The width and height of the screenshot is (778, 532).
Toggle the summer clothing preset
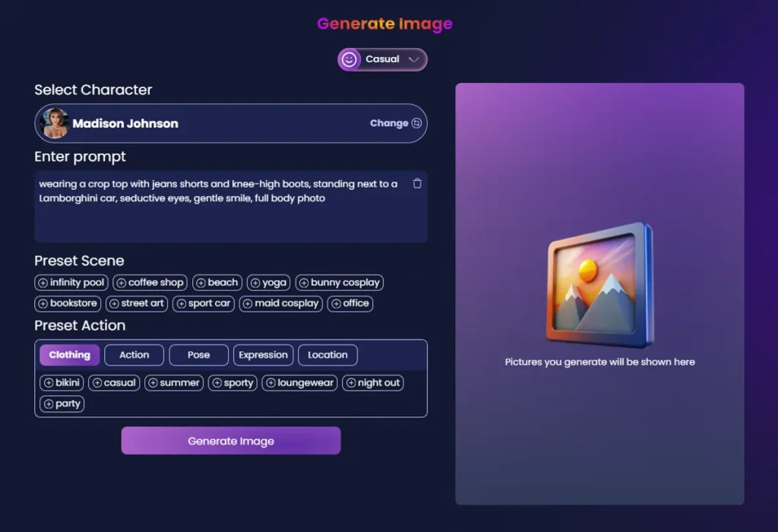[x=173, y=382]
